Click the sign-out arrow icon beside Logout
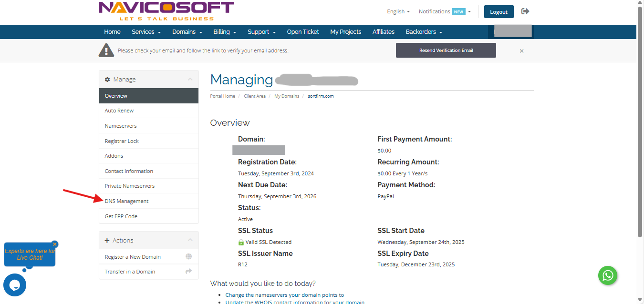This screenshot has width=644, height=304. click(525, 11)
